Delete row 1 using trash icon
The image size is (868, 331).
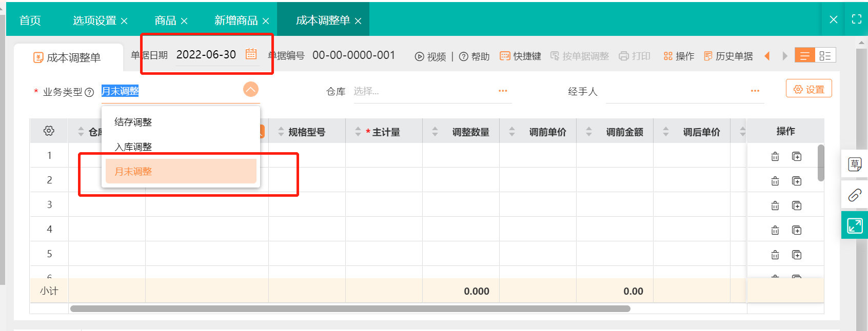tap(775, 156)
